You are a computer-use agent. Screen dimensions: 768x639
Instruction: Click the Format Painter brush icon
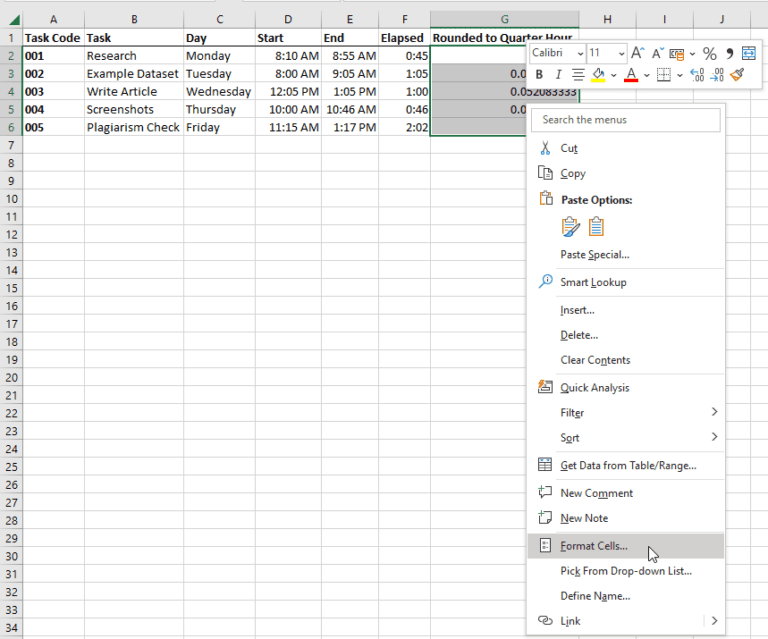click(737, 74)
